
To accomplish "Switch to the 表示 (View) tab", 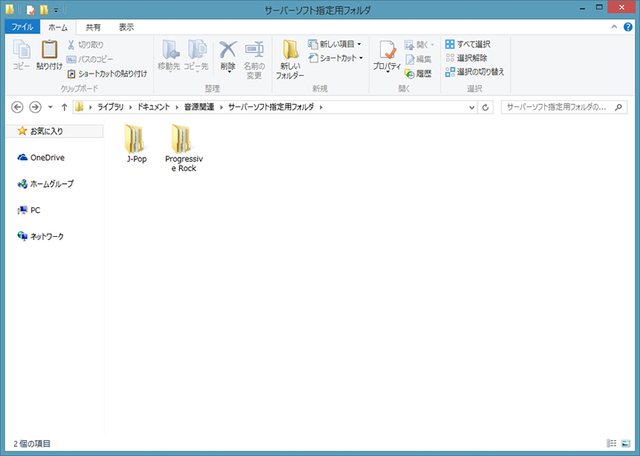I will pyautogui.click(x=126, y=27).
